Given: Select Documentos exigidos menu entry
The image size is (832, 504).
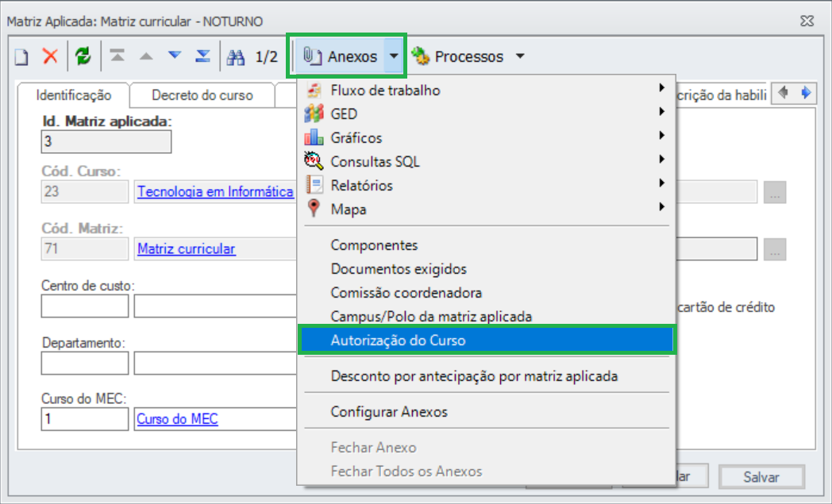Looking at the screenshot, I should click(x=485, y=269).
